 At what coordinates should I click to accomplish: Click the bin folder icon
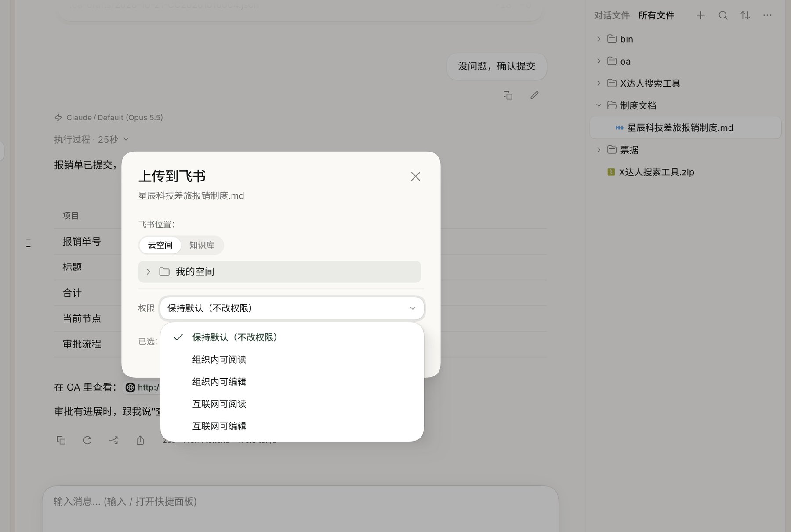tap(612, 39)
